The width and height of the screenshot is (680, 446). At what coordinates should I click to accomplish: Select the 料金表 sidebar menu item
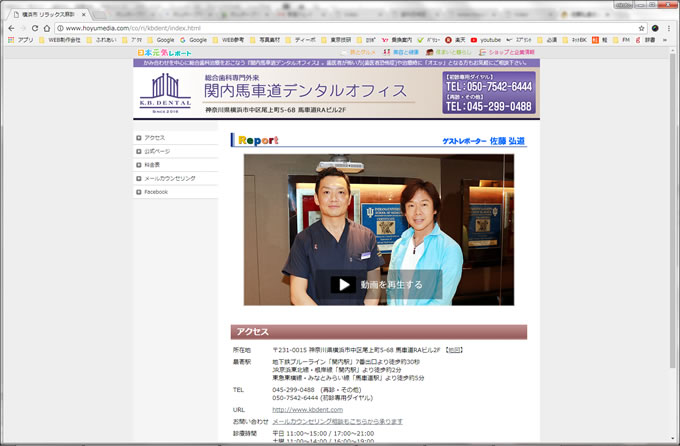coord(175,165)
